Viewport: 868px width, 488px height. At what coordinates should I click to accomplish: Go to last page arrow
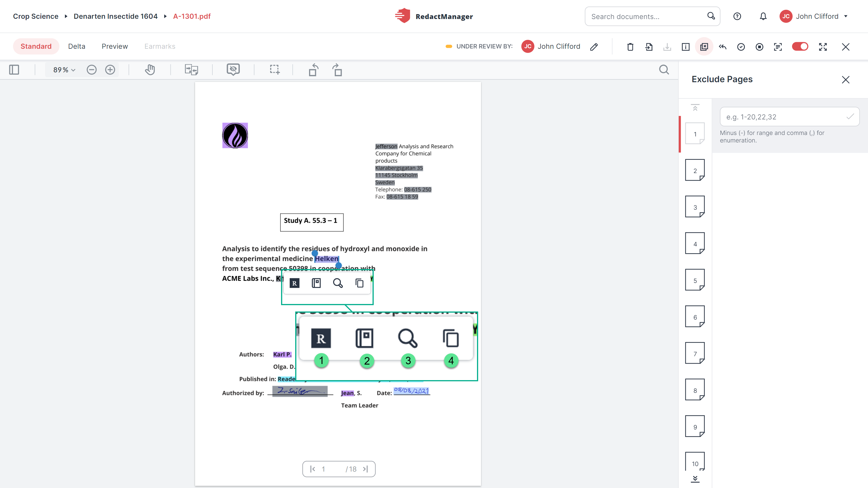tap(366, 469)
